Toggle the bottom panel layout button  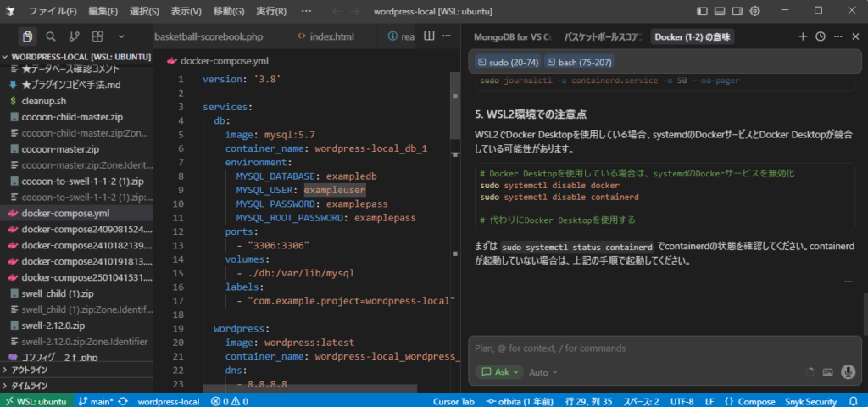(x=721, y=11)
